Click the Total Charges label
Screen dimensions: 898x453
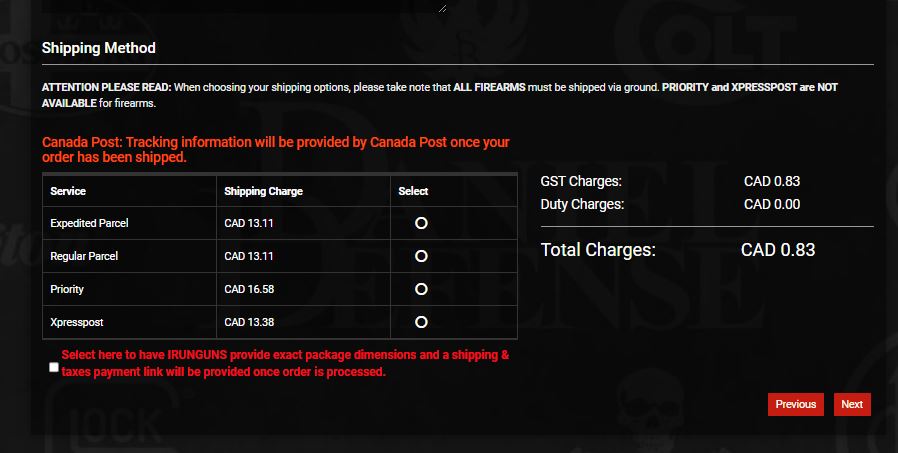pos(598,250)
